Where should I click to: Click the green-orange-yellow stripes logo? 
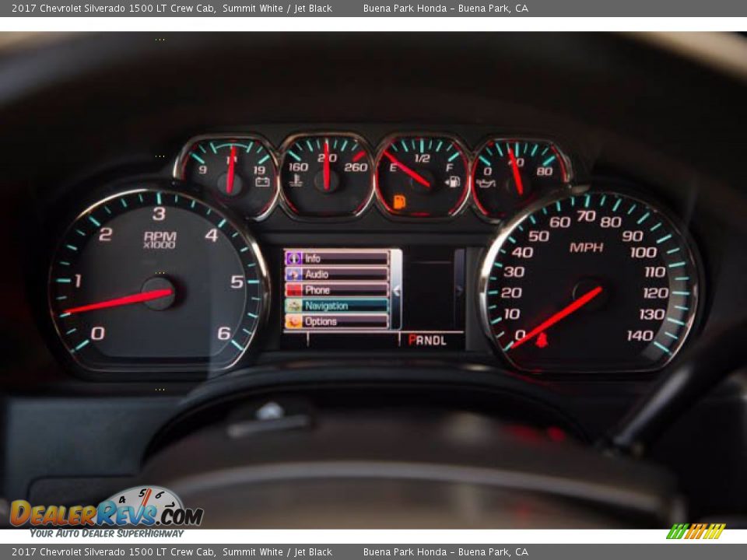696,531
